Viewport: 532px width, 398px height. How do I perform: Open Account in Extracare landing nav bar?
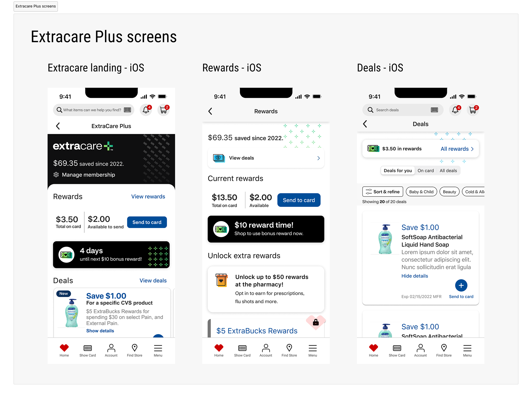111,351
